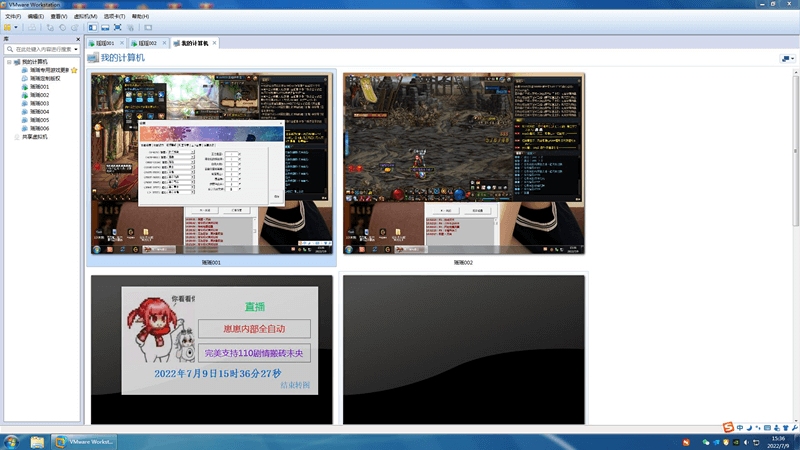
Task: Click the take snapshot toolbar icon
Action: 50,28
